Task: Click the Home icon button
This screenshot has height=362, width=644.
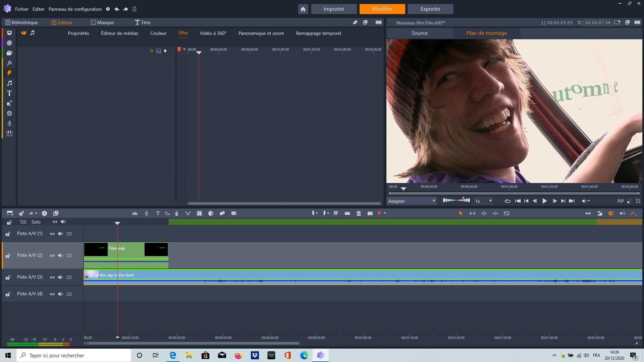Action: pyautogui.click(x=303, y=9)
